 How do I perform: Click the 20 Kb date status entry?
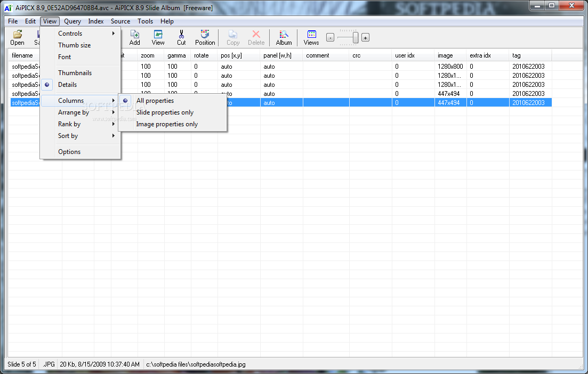[x=100, y=364]
